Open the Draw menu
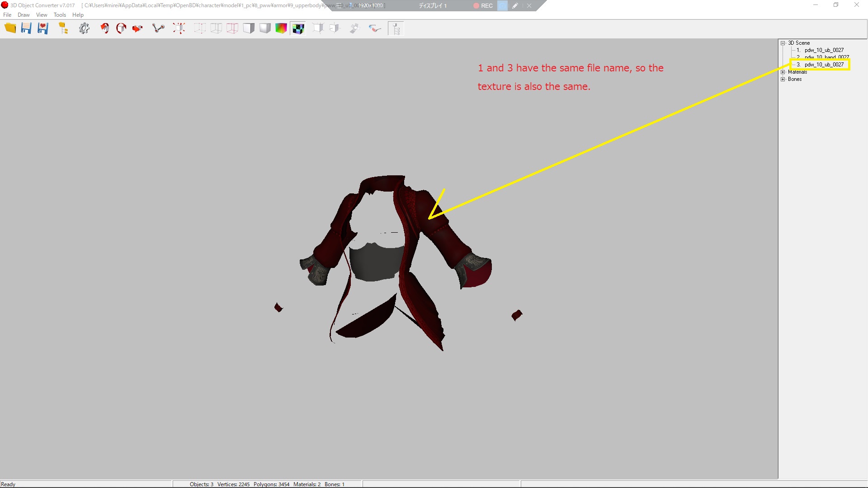 [x=24, y=15]
